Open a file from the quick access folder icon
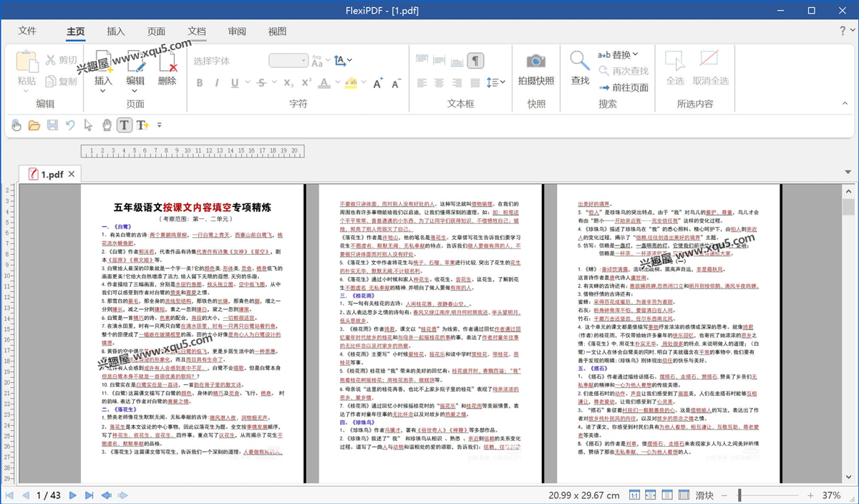Screen dimensions: 859x504 point(34,125)
